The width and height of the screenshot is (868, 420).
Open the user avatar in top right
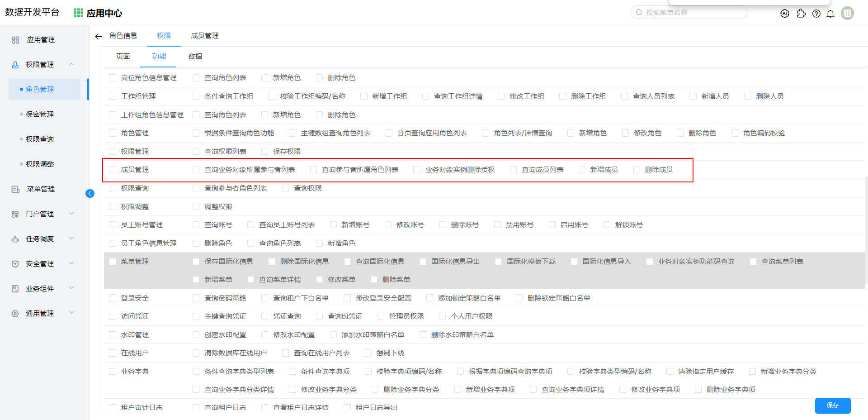[x=847, y=14]
